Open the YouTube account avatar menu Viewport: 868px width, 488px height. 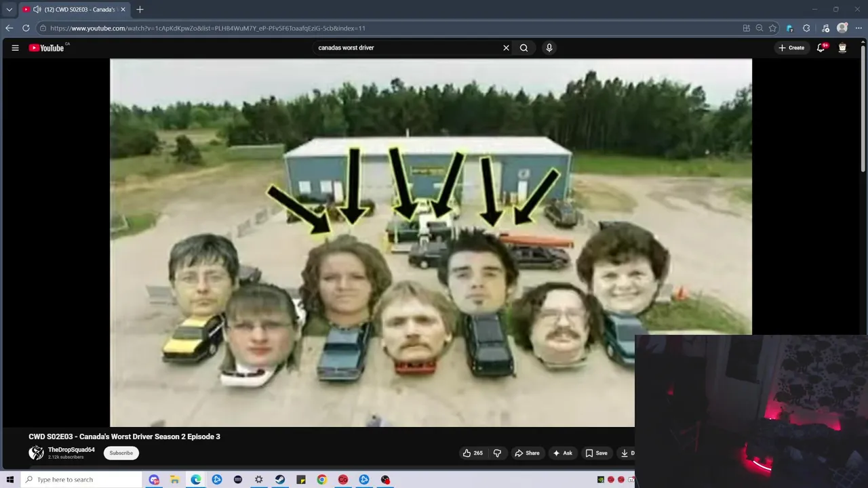tap(842, 48)
